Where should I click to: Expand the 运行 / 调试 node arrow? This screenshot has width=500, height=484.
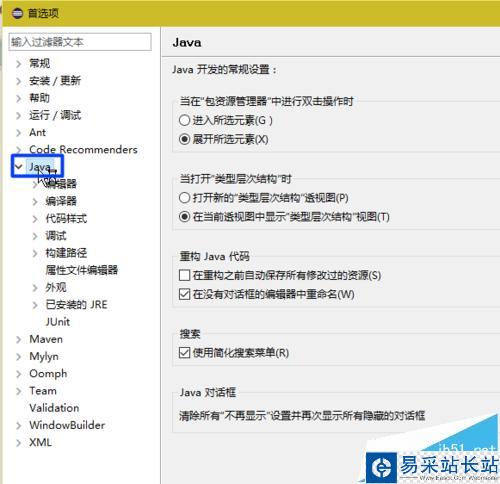[x=19, y=115]
